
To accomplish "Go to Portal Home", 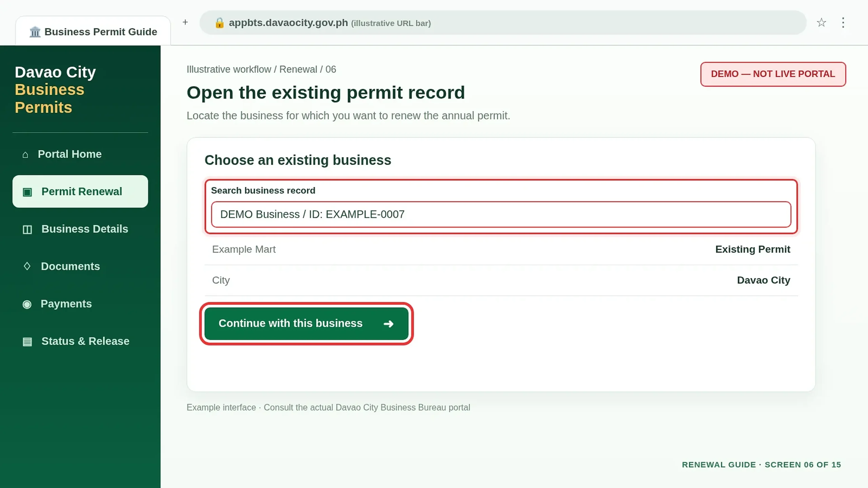I will [x=80, y=154].
